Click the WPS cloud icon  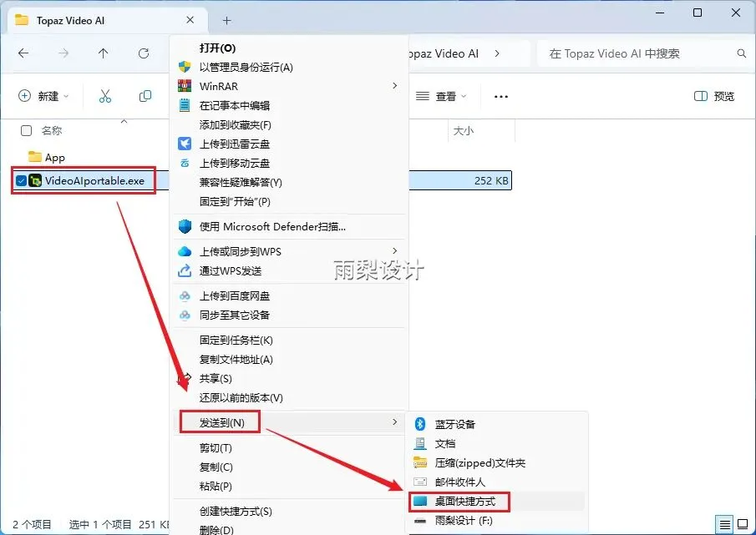[x=185, y=251]
